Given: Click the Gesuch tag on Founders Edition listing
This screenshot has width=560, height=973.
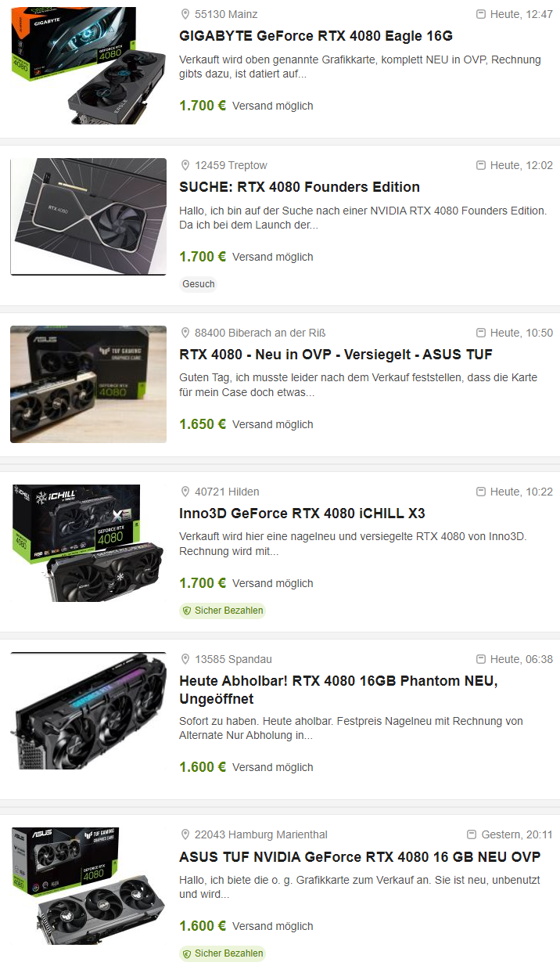Looking at the screenshot, I should coord(199,284).
